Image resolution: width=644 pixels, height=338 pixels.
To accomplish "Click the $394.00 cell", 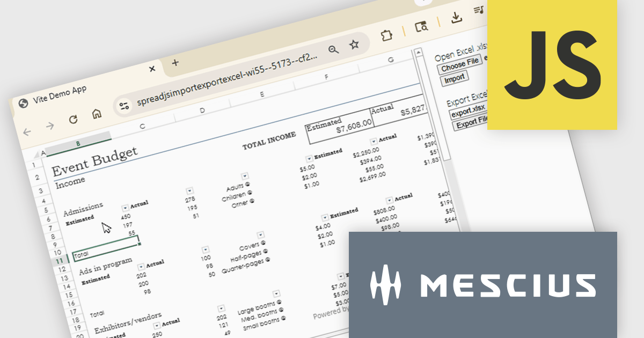I will tap(370, 160).
